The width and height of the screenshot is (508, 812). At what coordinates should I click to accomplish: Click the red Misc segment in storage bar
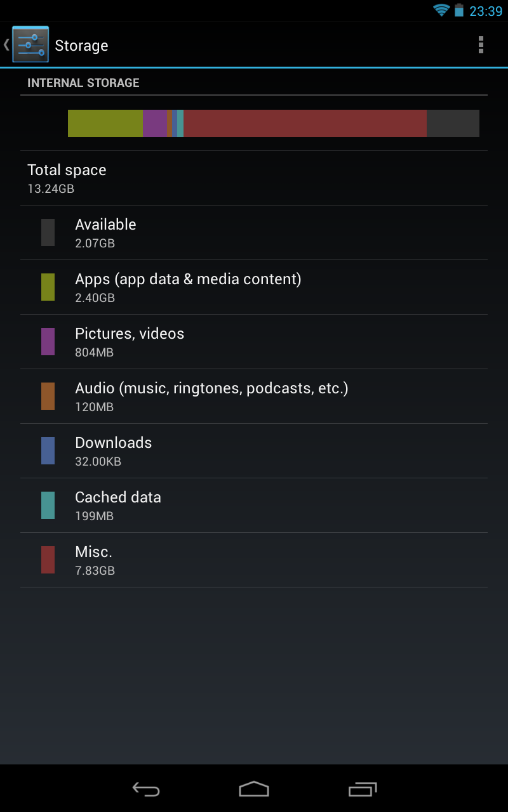[x=305, y=123]
